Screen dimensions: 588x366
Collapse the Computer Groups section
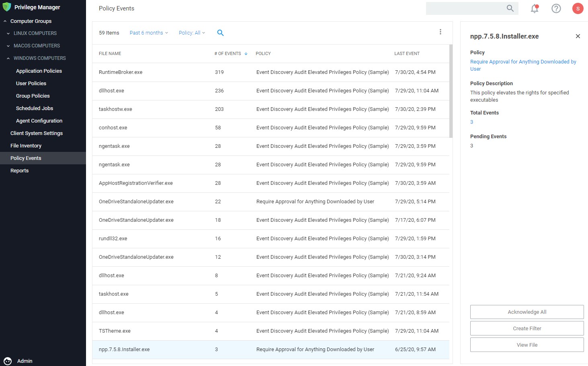[x=5, y=21]
